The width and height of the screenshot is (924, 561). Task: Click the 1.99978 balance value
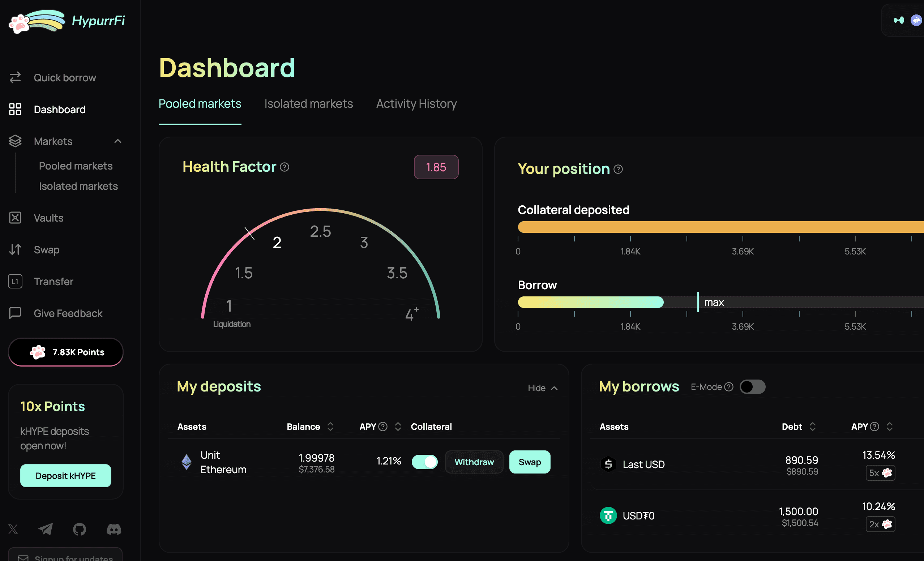[x=317, y=458]
